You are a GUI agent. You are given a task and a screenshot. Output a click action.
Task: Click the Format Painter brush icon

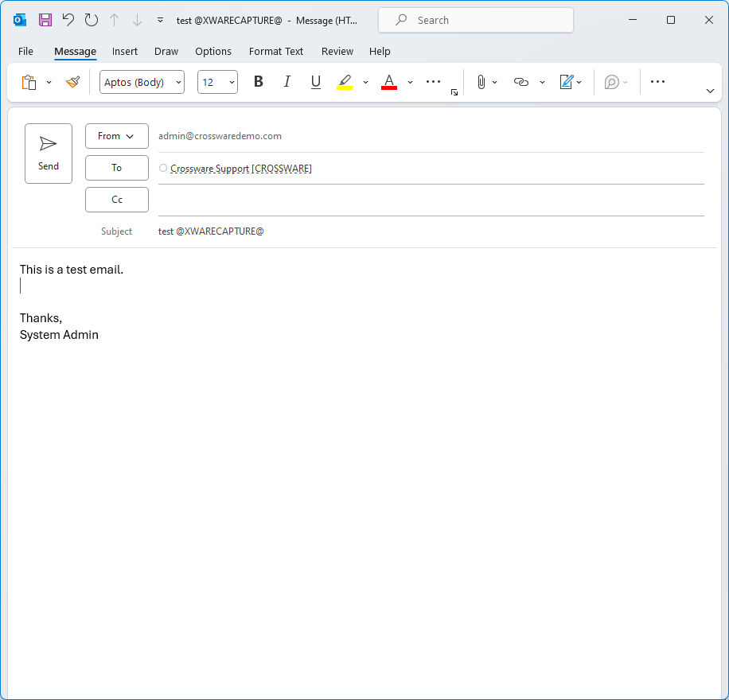(73, 82)
